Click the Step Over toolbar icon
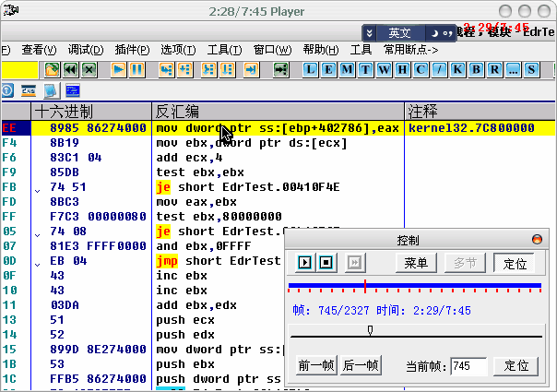 pos(187,69)
